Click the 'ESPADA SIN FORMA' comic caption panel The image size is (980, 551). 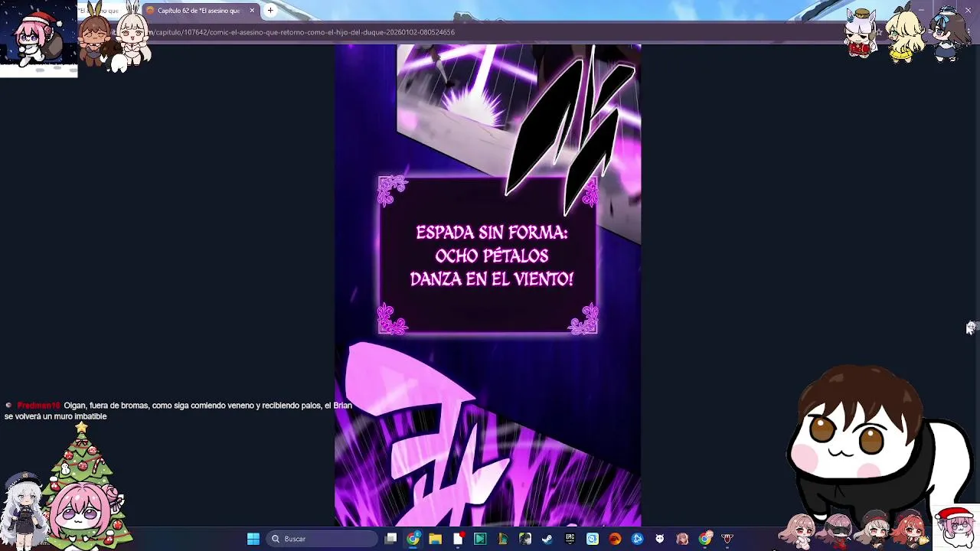pos(488,256)
